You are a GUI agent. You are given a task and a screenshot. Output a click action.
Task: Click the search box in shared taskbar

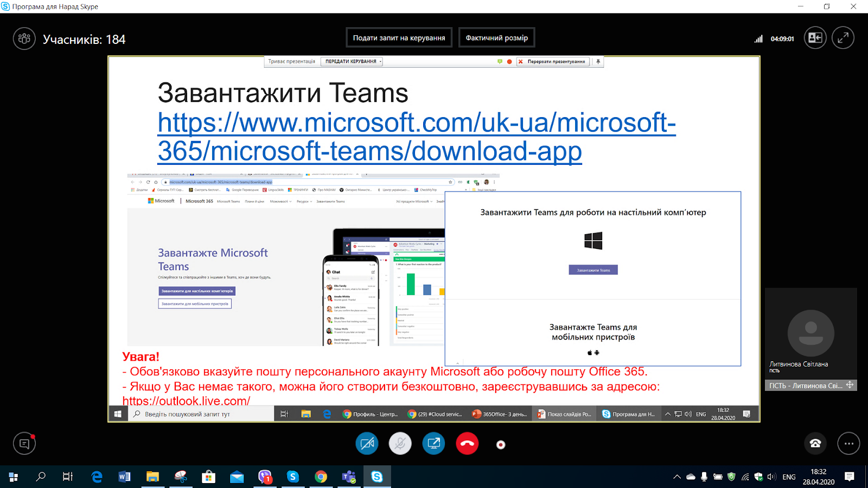pyautogui.click(x=201, y=414)
